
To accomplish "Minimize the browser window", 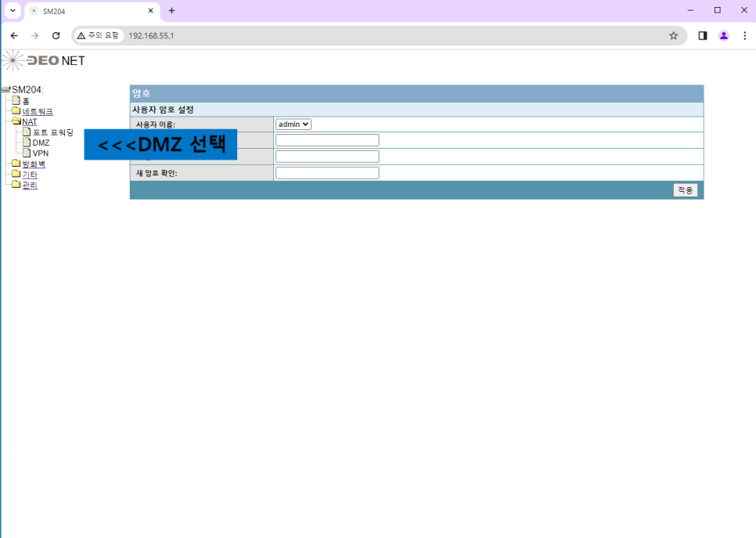I will pos(690,10).
